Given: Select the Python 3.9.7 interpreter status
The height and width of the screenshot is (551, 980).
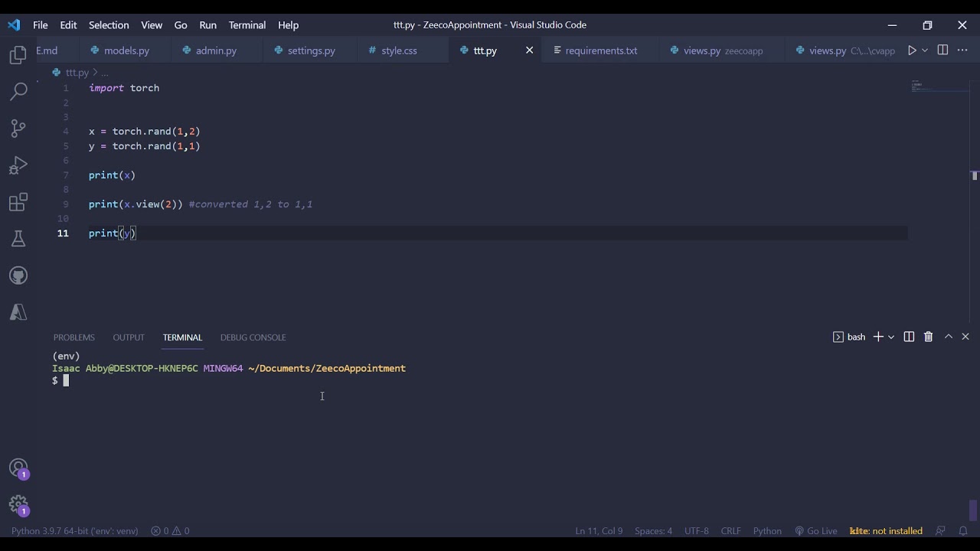Looking at the screenshot, I should [x=75, y=530].
